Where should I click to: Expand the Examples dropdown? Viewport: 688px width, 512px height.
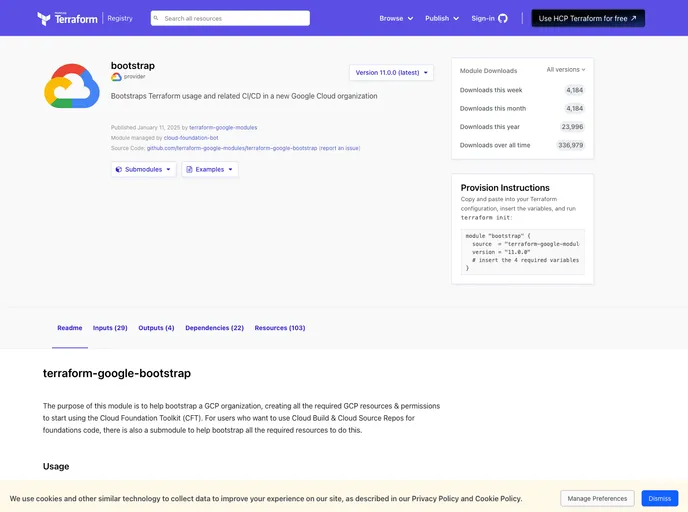(x=210, y=169)
